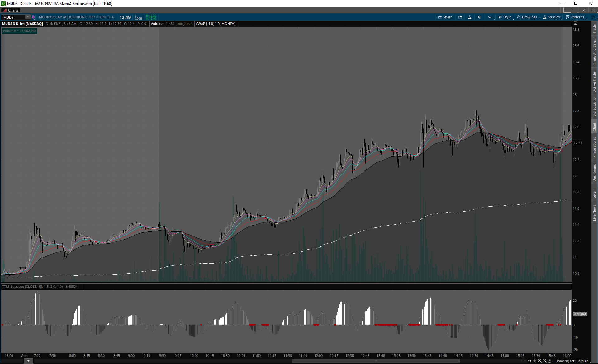Open the Level II sidebar tab

point(594,193)
